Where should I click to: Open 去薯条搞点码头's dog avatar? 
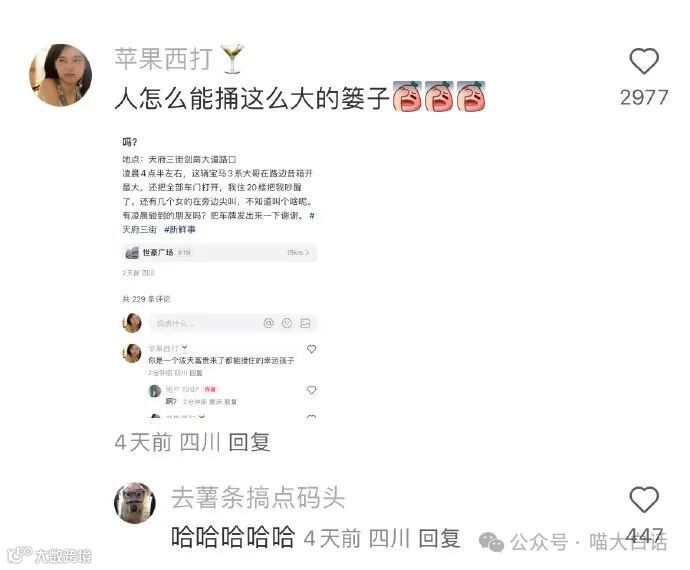tap(135, 503)
